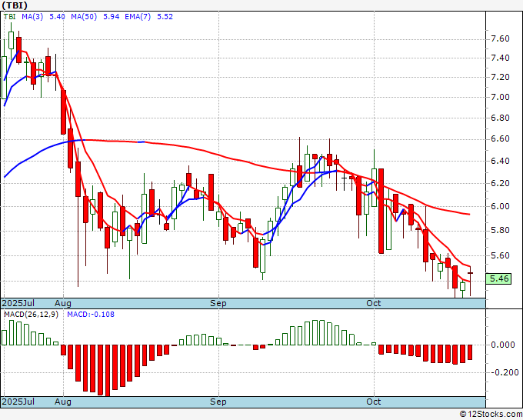523x420 pixels.
Task: Click the large red candle after Oct start
Action: [381, 212]
